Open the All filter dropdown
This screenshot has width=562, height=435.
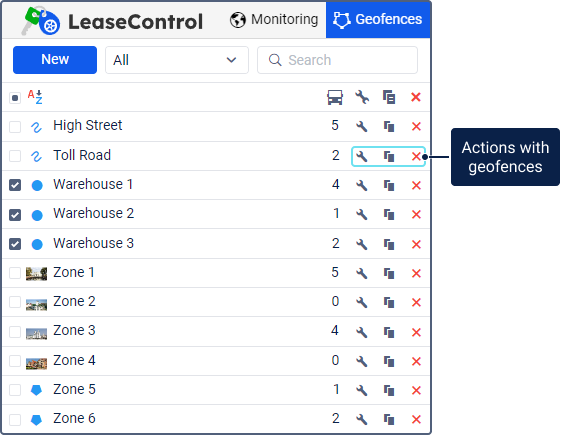pos(177,60)
